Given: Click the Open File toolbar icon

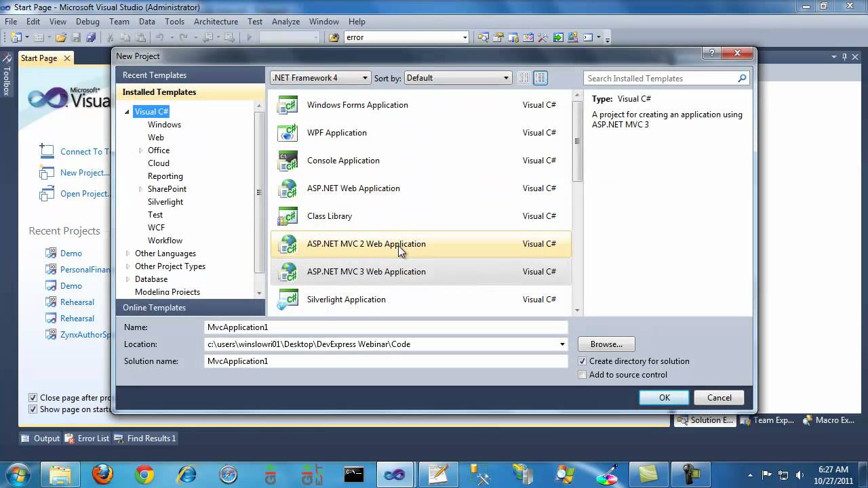Looking at the screenshot, I should [61, 37].
